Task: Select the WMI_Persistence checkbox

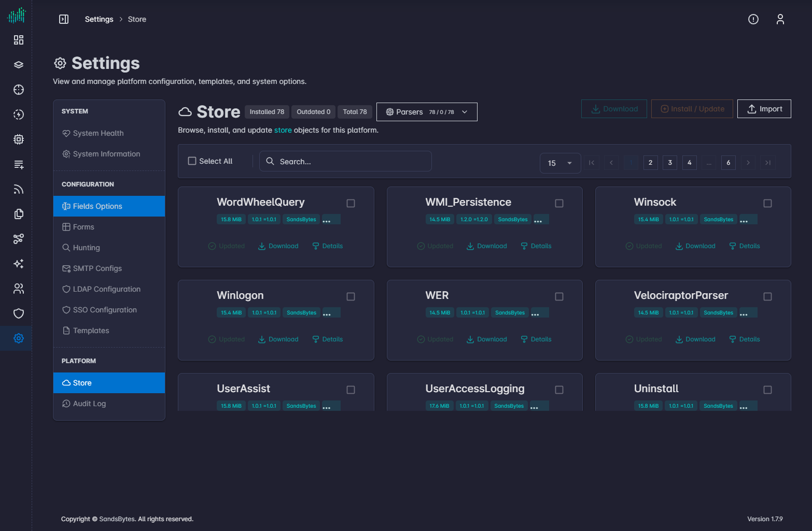Action: coord(559,203)
